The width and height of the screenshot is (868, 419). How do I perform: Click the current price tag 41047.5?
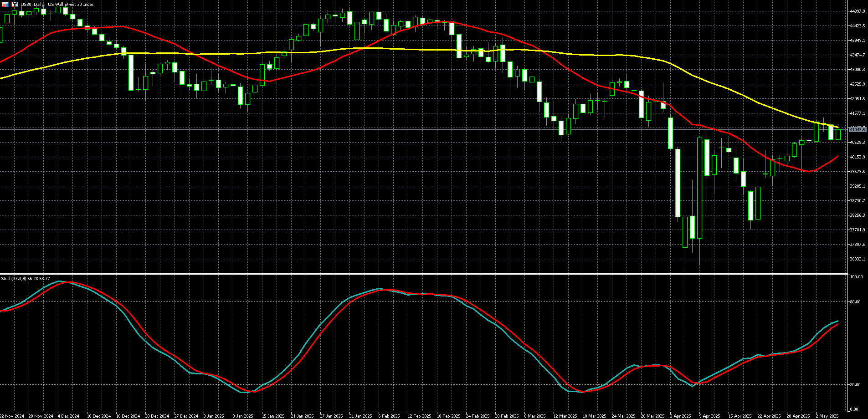[x=857, y=129]
